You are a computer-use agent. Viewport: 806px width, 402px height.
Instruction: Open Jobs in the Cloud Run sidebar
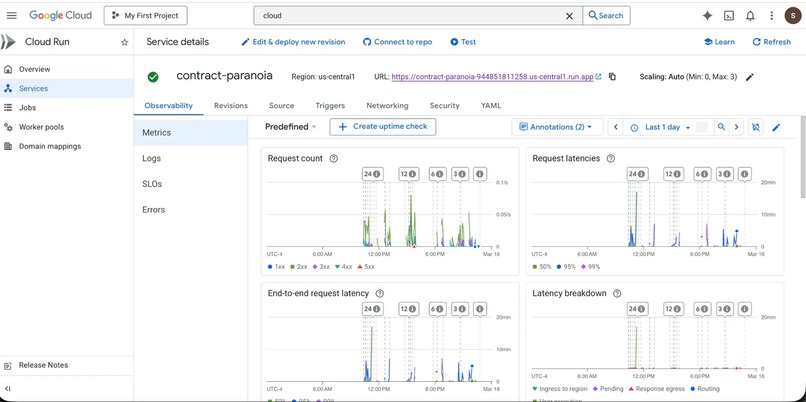[x=67, y=107]
